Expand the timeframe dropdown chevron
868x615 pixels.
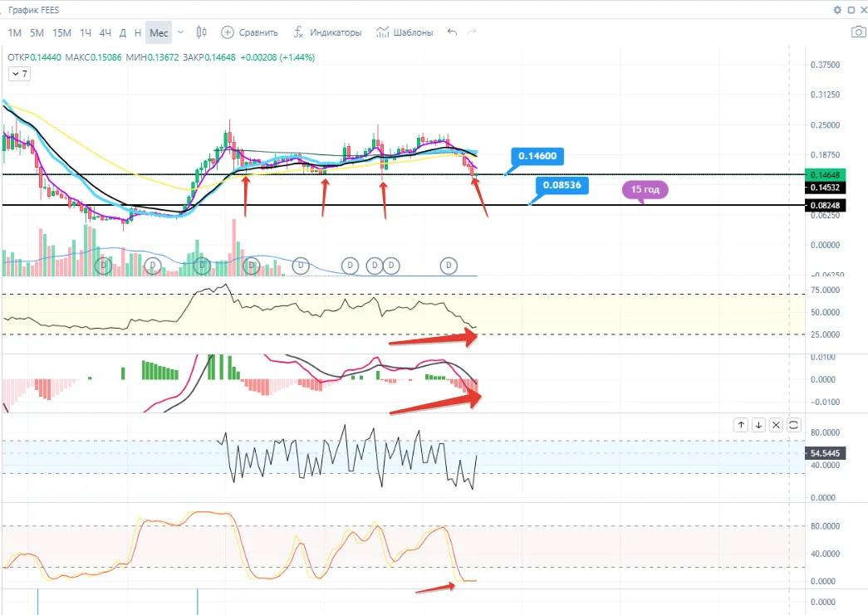coord(180,32)
